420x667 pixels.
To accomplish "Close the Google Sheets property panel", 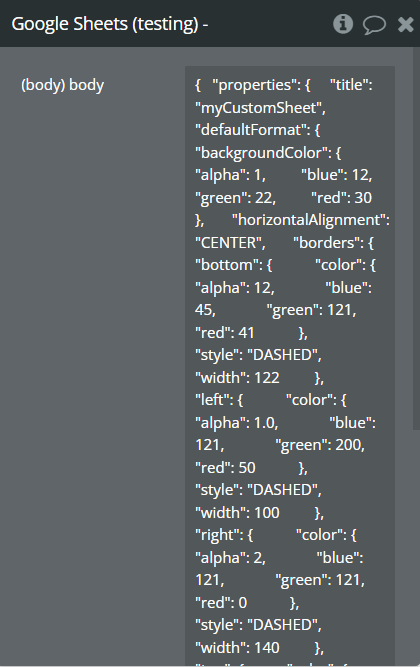I will (406, 25).
